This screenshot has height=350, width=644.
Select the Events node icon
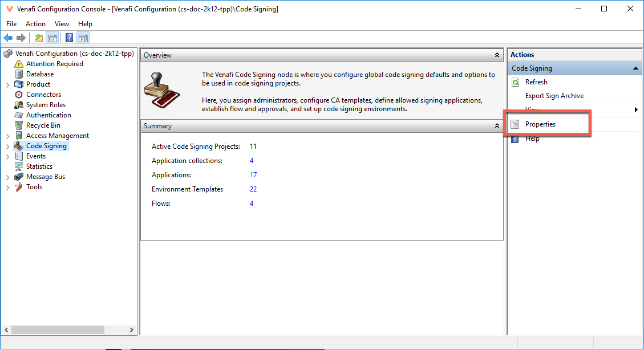click(18, 156)
